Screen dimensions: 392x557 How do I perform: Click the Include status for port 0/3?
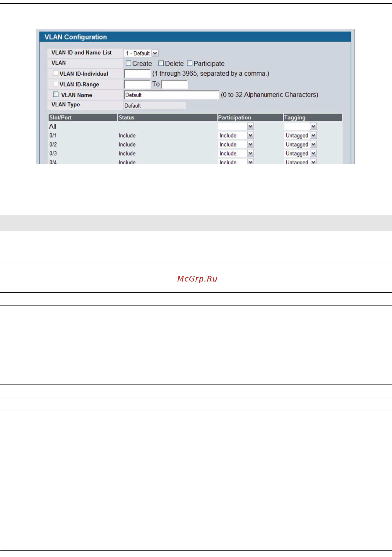pos(127,154)
